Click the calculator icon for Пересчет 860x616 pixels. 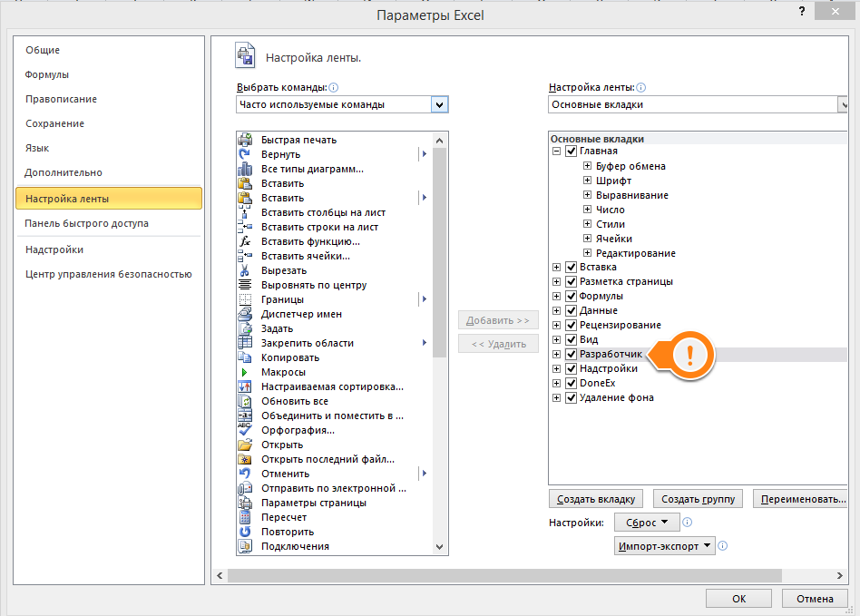pyautogui.click(x=245, y=517)
